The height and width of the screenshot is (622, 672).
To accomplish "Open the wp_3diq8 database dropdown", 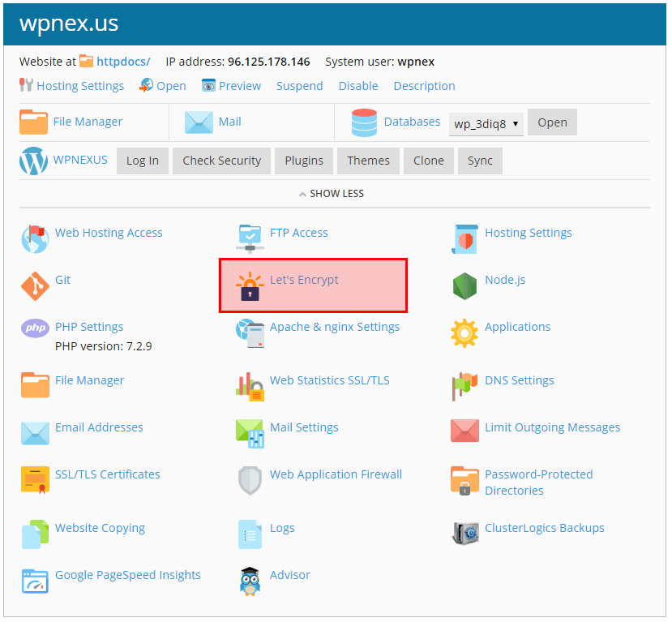I will click(x=486, y=124).
